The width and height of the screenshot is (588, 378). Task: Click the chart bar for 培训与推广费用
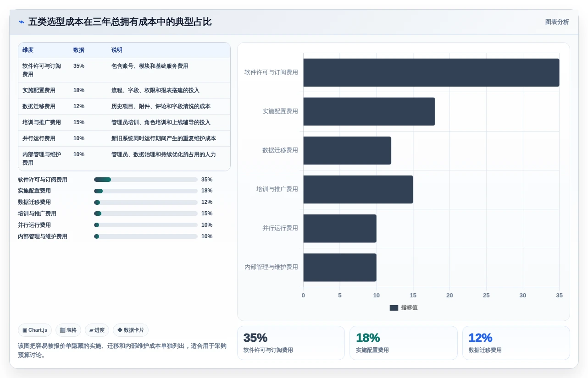(358, 189)
